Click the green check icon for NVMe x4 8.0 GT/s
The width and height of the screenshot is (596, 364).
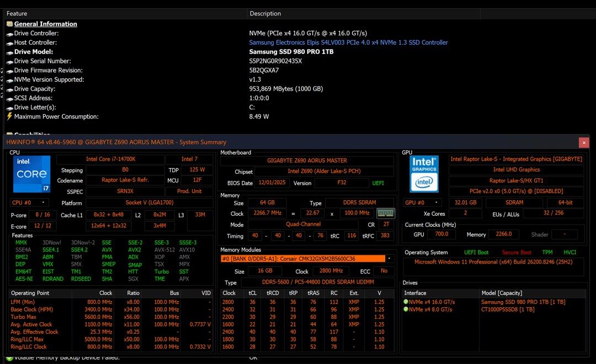pos(406,309)
